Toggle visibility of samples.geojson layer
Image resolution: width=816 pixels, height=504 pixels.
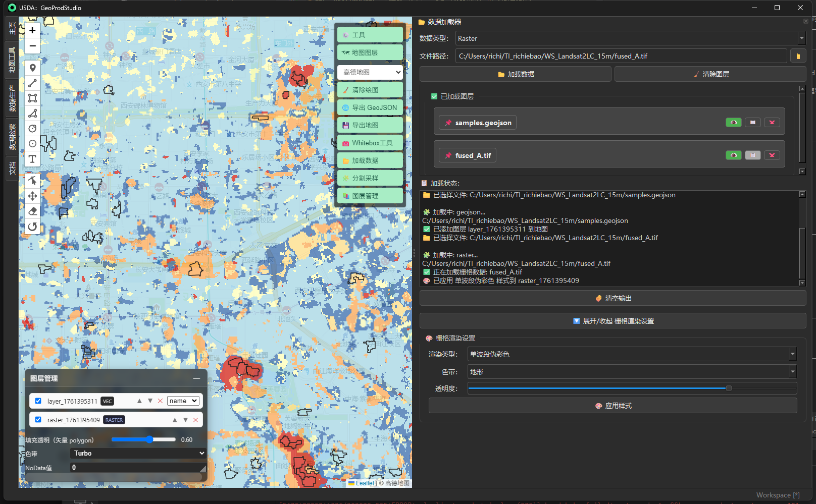coord(733,122)
